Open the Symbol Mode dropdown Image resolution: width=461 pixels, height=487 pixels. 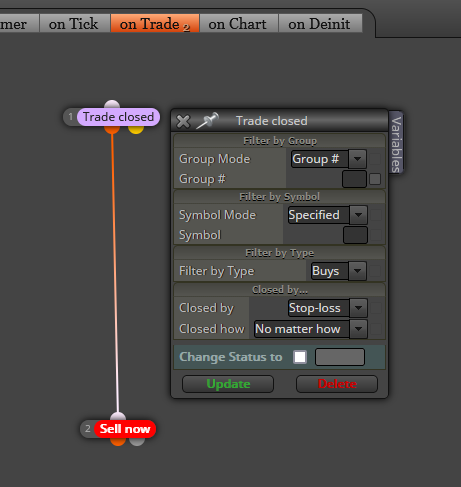point(328,215)
